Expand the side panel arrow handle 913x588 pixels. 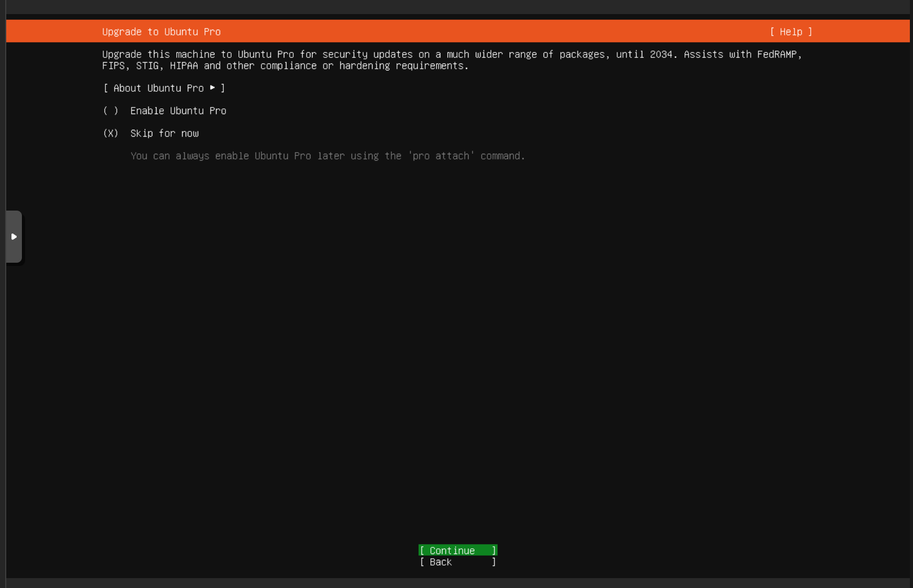point(14,237)
